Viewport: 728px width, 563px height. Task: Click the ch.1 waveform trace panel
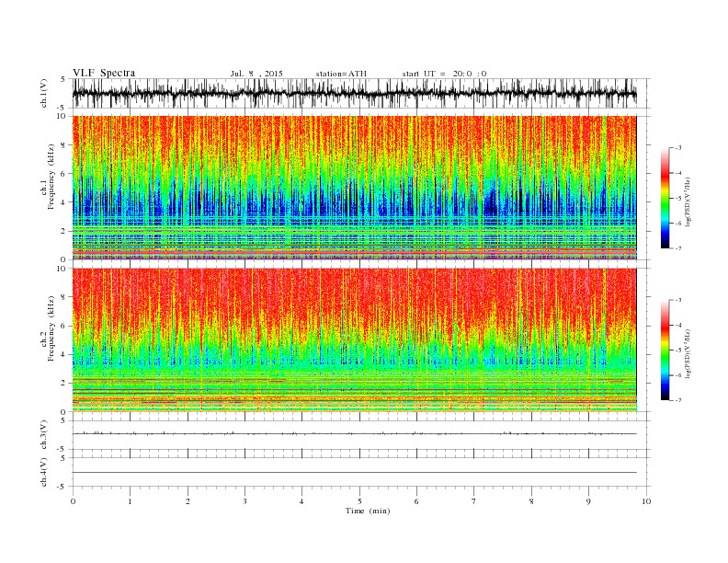click(x=361, y=93)
